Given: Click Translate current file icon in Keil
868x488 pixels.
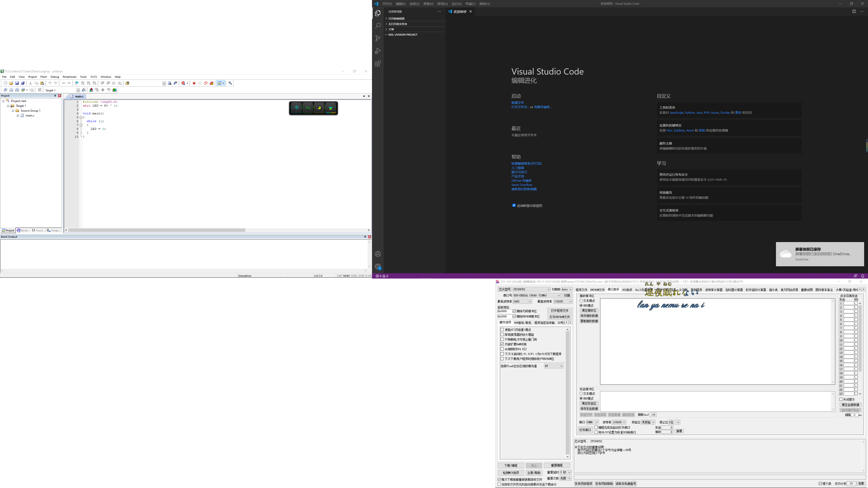Looking at the screenshot, I should 5,90.
